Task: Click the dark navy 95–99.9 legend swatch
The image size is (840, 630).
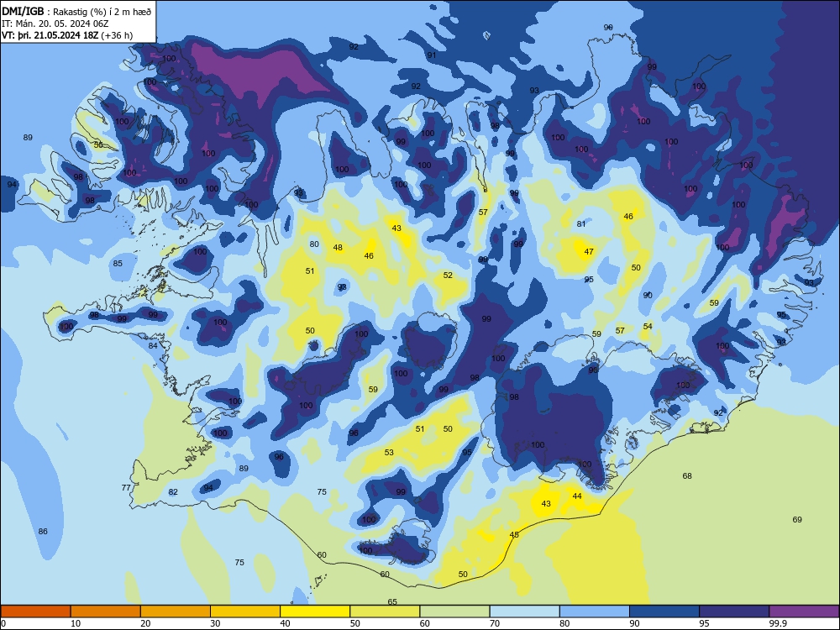Action: 734,612
